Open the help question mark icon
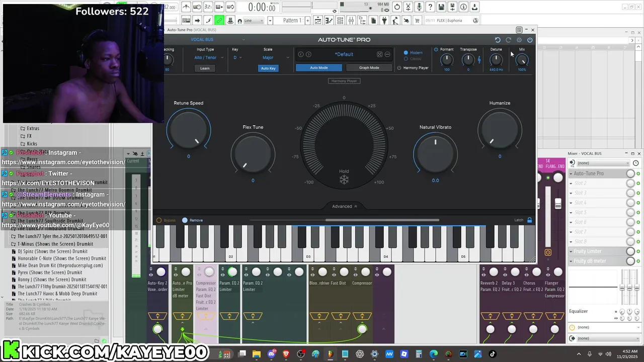 click(x=430, y=7)
